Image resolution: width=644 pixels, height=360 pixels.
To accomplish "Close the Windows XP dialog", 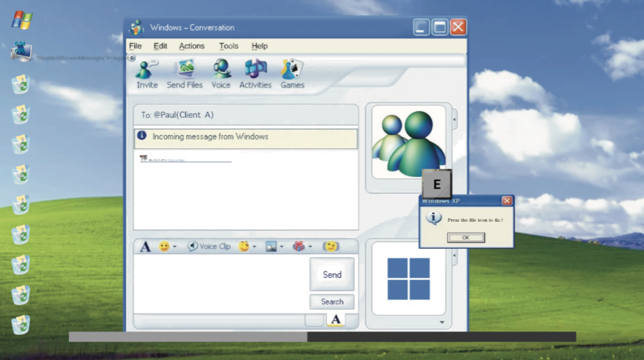I will 507,201.
